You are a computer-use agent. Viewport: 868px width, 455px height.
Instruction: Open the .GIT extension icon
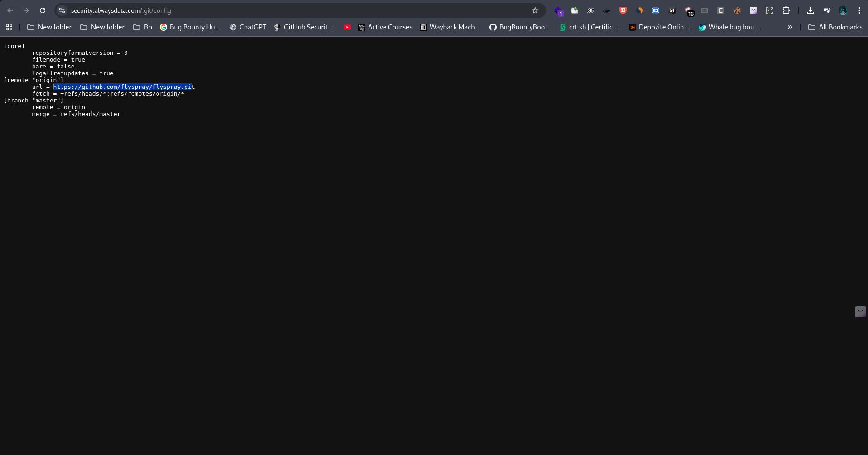click(590, 10)
